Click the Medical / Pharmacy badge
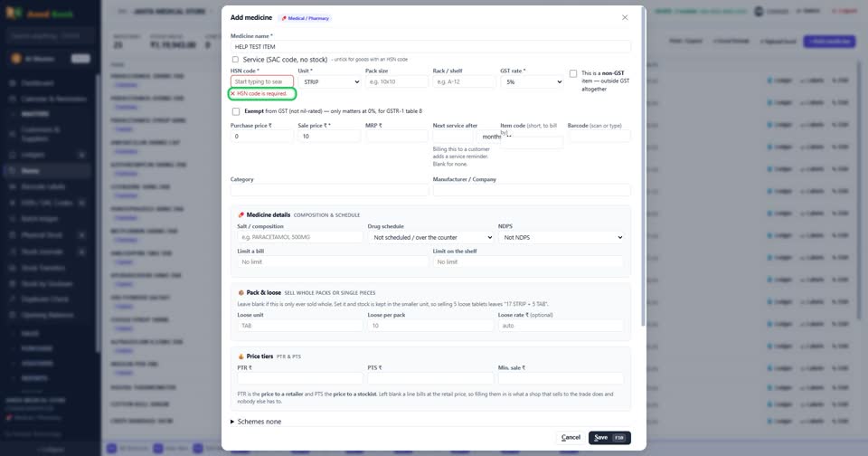868x456 pixels. pos(305,18)
